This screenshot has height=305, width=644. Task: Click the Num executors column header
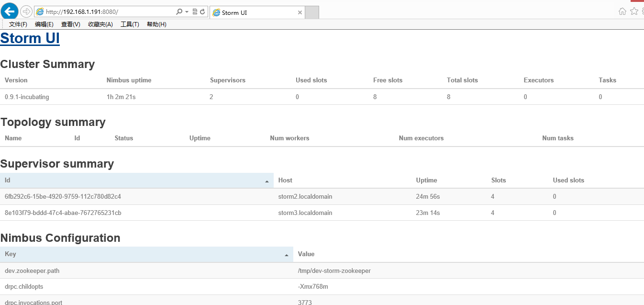(x=421, y=138)
